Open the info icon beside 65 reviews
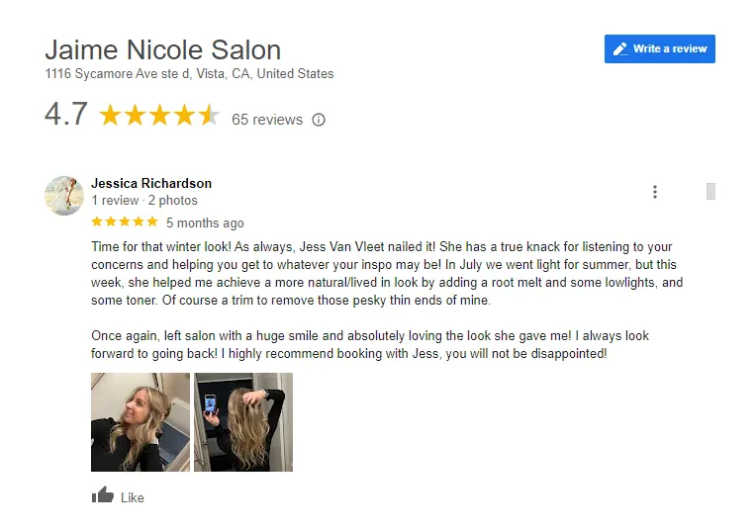The width and height of the screenshot is (756, 532). 319,120
